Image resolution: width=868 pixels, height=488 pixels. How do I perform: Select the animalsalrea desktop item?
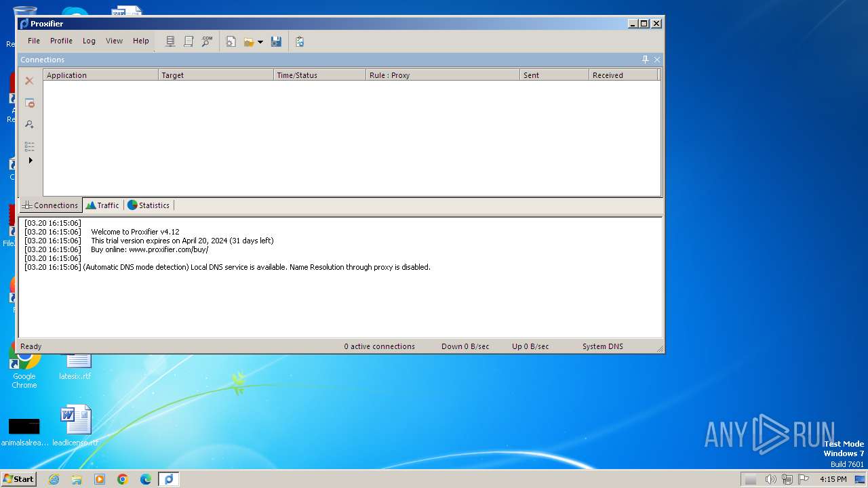click(x=24, y=432)
